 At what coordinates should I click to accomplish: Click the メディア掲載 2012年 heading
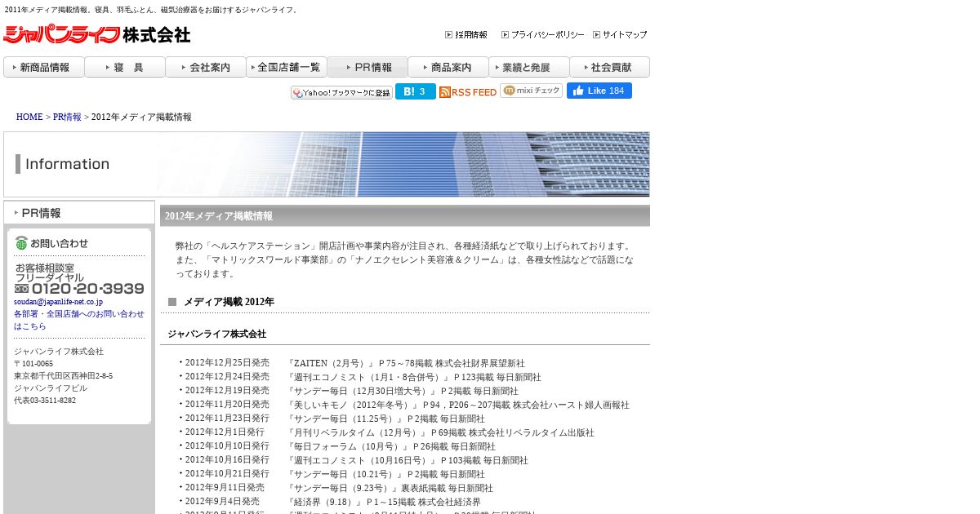click(229, 302)
